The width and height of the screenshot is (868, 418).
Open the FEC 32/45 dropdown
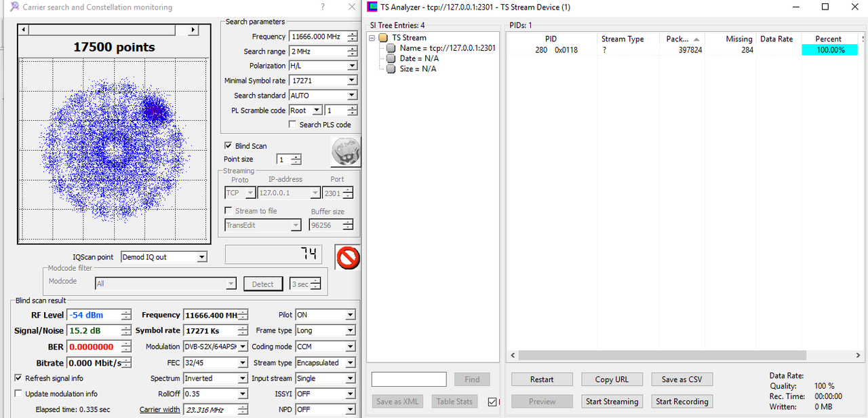[216, 363]
